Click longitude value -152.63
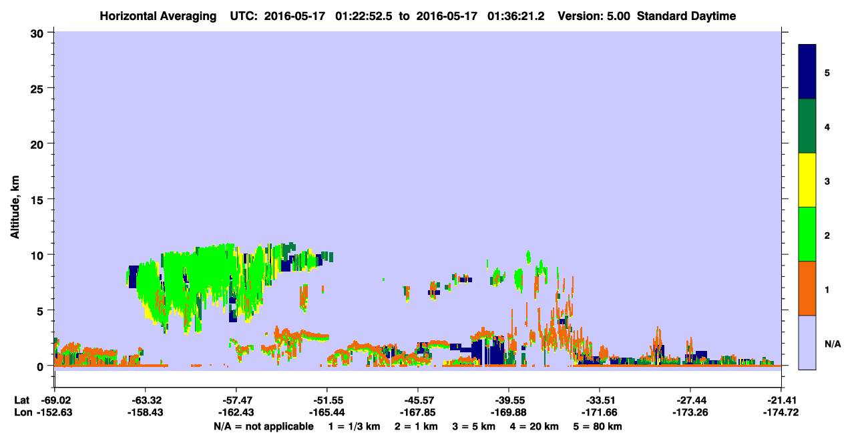The image size is (868, 445). (54, 412)
